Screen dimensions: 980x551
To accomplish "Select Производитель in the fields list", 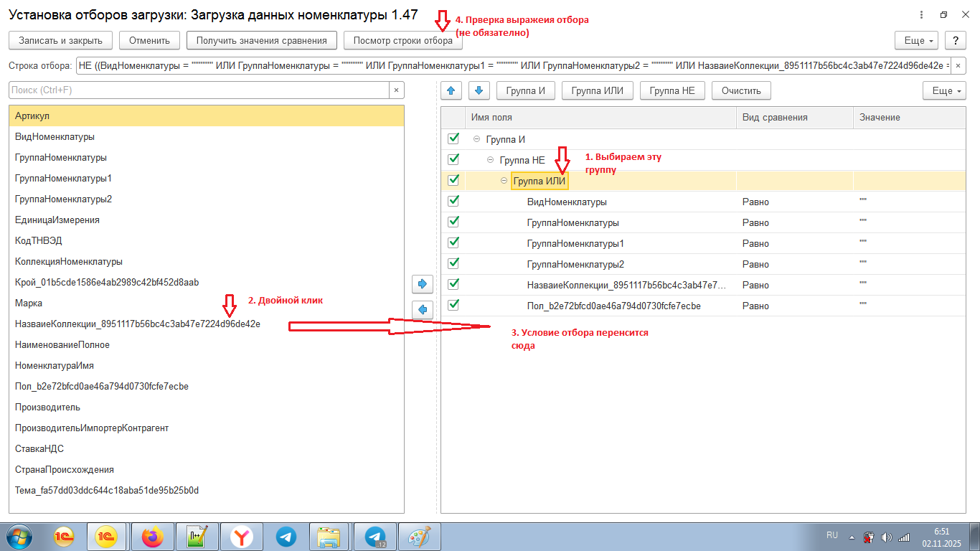I will point(207,407).
